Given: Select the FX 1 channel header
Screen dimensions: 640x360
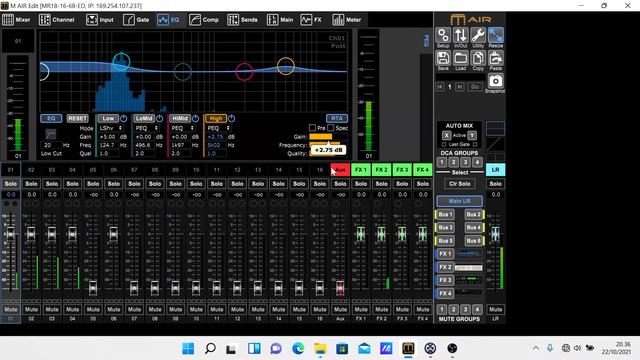Looking at the screenshot, I should click(x=361, y=169).
